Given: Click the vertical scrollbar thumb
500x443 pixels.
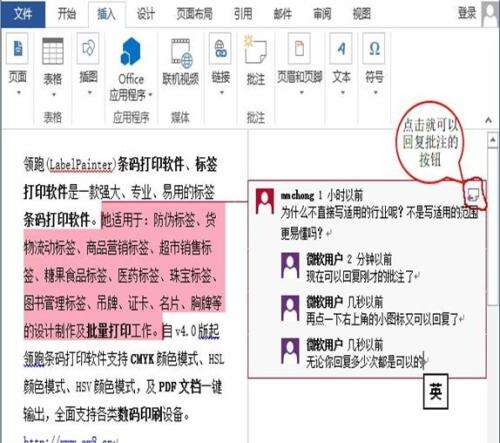Looking at the screenshot, I should point(493,227).
